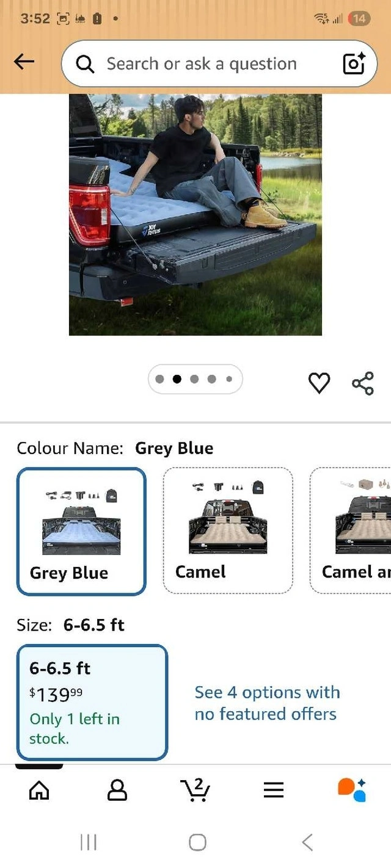The image size is (391, 868).
Task: Tap Android home navigation button
Action: [x=197, y=843]
